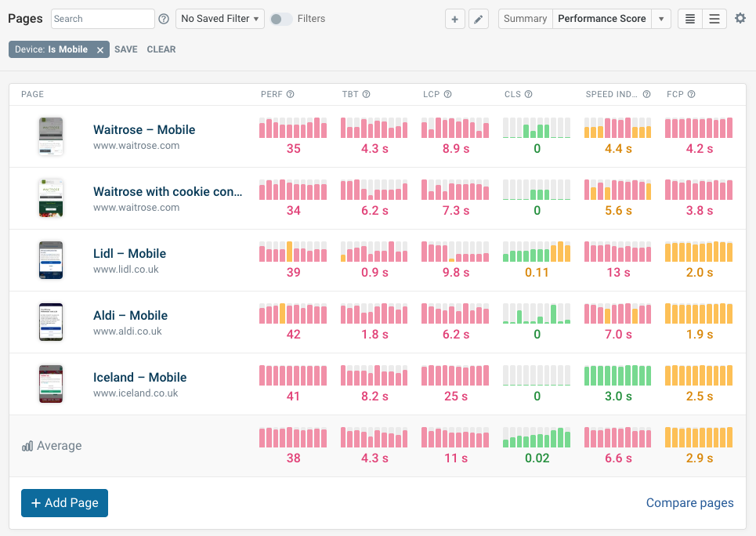
Task: Open the No Saved Filter dropdown
Action: 220,19
